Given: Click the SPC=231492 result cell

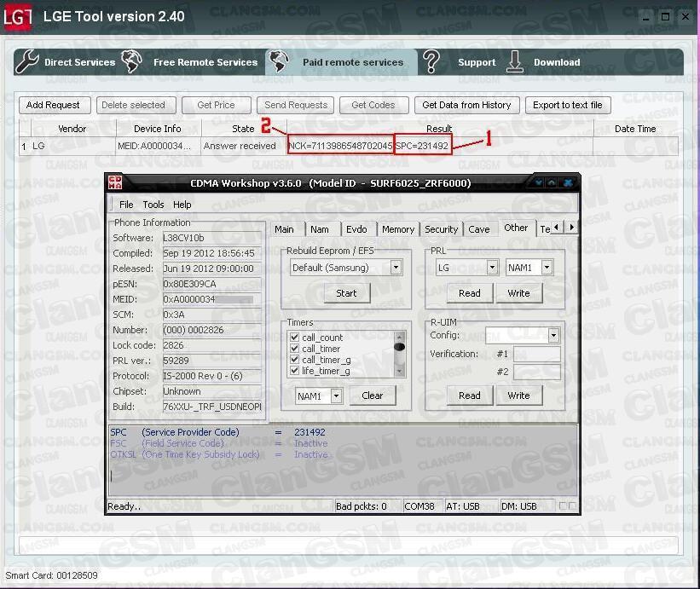Looking at the screenshot, I should (x=423, y=146).
